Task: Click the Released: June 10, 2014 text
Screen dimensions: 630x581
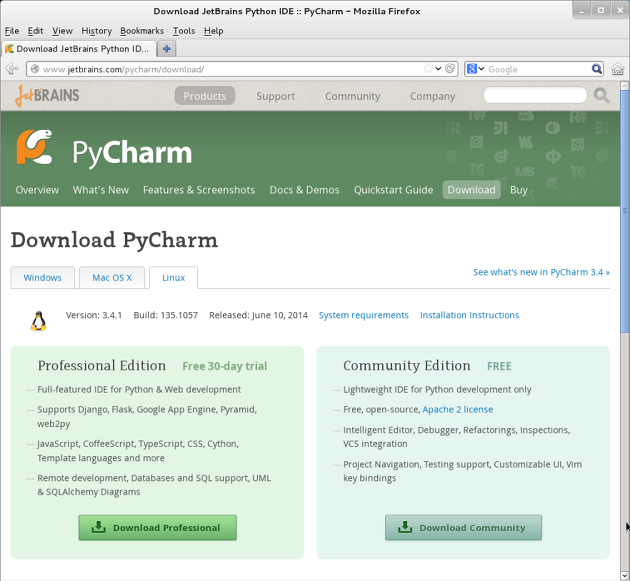Action: [x=258, y=315]
